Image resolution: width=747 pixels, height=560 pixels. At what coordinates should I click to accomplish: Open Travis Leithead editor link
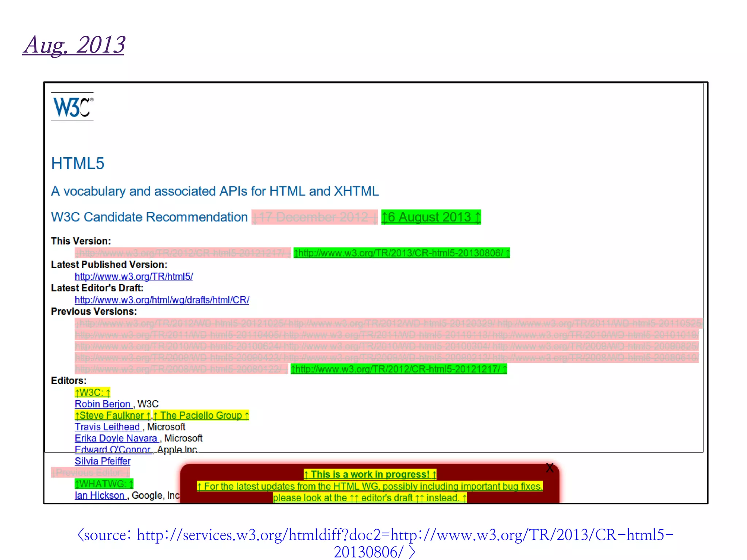coord(108,427)
